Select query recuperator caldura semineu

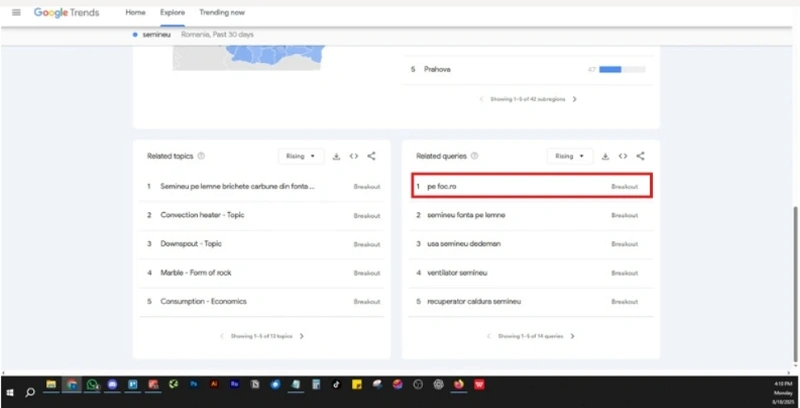(531, 301)
